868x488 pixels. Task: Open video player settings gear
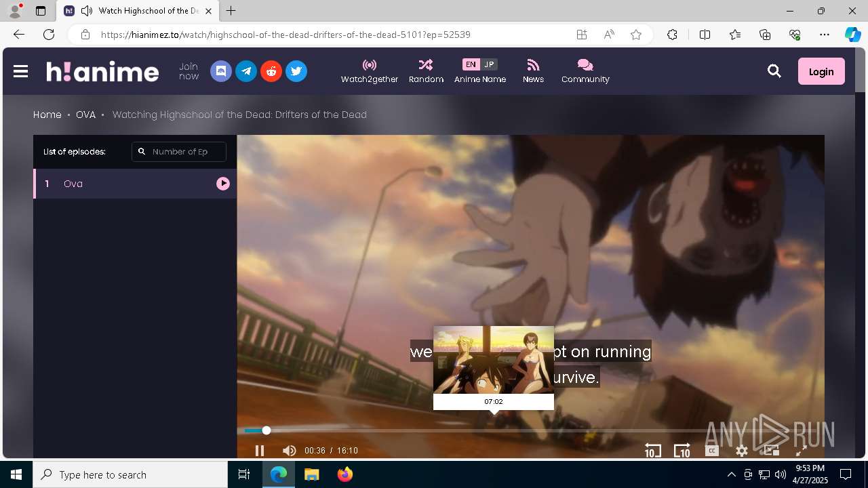(x=742, y=451)
